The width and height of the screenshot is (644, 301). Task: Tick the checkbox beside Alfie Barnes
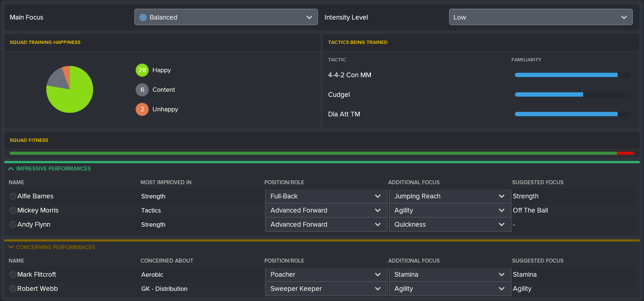coord(13,196)
